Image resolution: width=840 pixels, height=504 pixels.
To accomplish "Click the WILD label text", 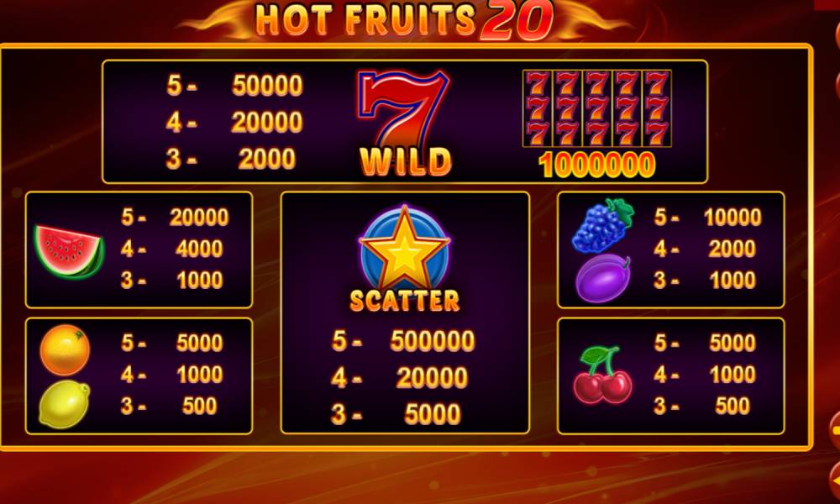I will coord(406,162).
